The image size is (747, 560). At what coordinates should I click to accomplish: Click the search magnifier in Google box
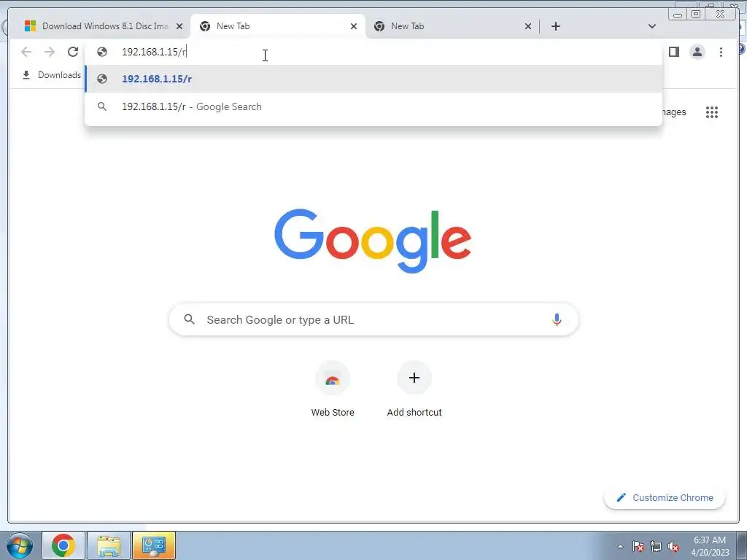tap(189, 319)
